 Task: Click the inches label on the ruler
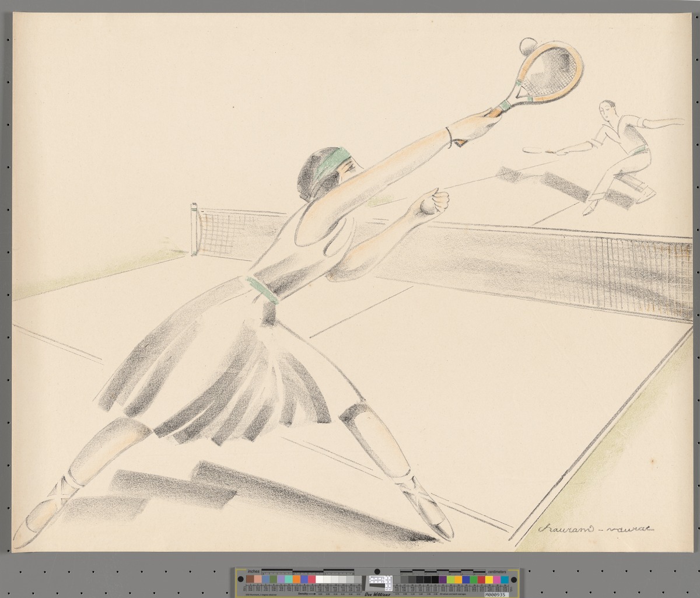(253, 571)
